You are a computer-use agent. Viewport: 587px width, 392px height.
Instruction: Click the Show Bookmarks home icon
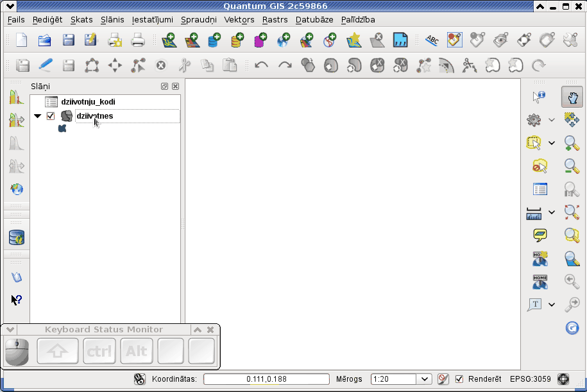coord(540,282)
